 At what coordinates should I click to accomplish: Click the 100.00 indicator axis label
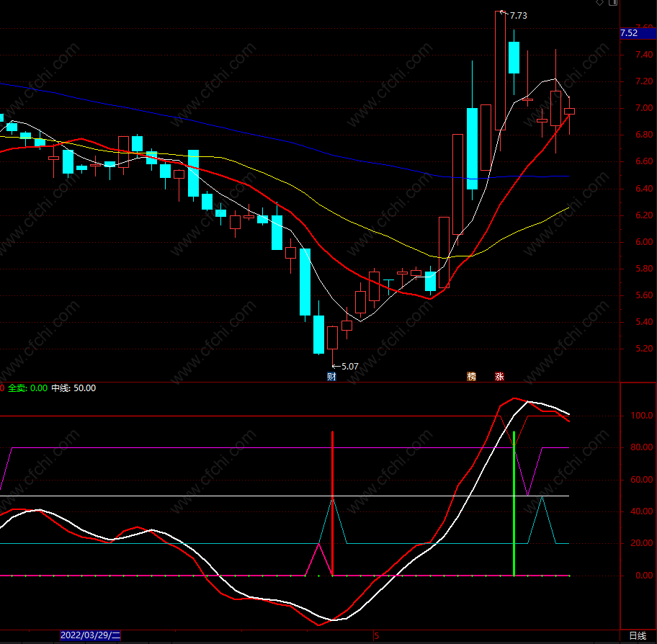tap(642, 416)
